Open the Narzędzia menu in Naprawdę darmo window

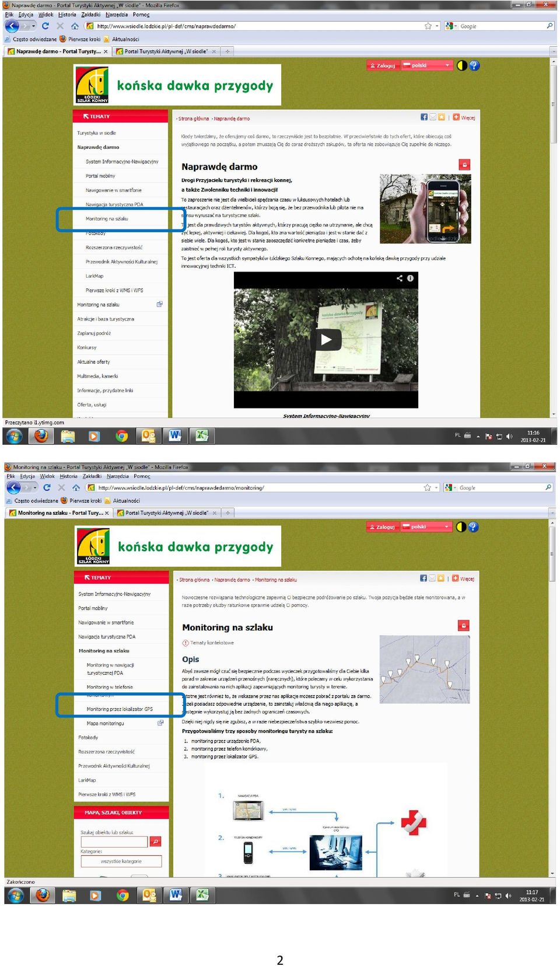click(117, 15)
